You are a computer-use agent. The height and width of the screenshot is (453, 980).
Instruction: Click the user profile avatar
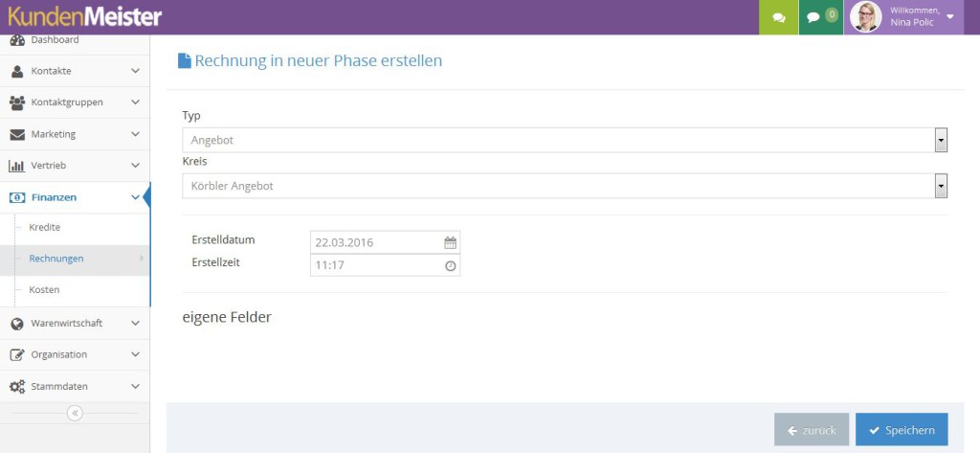(x=866, y=17)
